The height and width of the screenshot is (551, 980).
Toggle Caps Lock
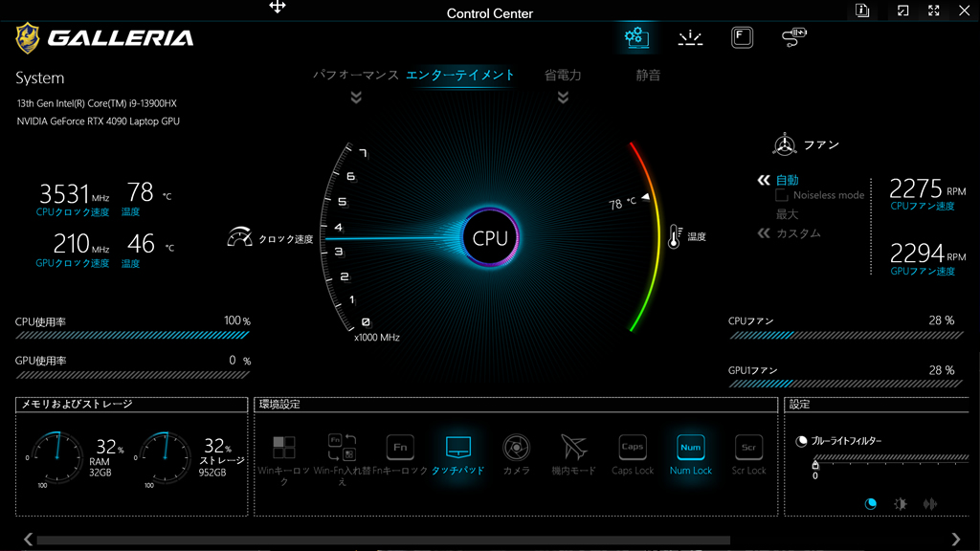pyautogui.click(x=633, y=447)
